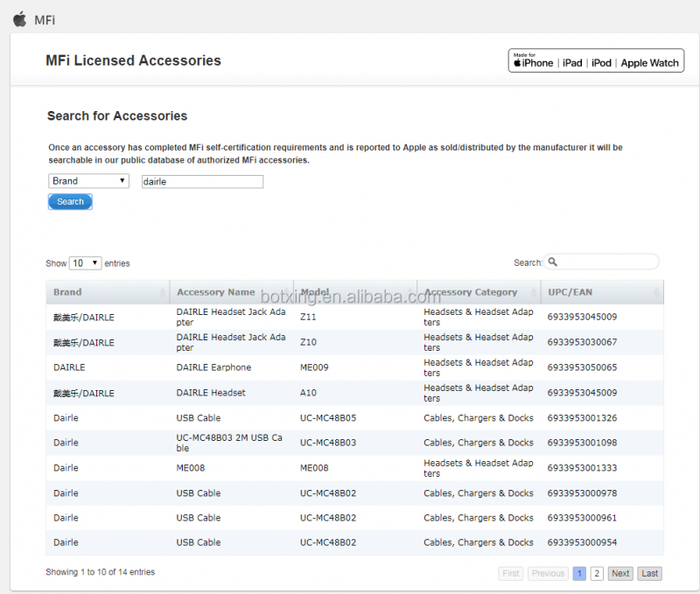
Task: Click the MFi header title text
Action: pos(45,20)
